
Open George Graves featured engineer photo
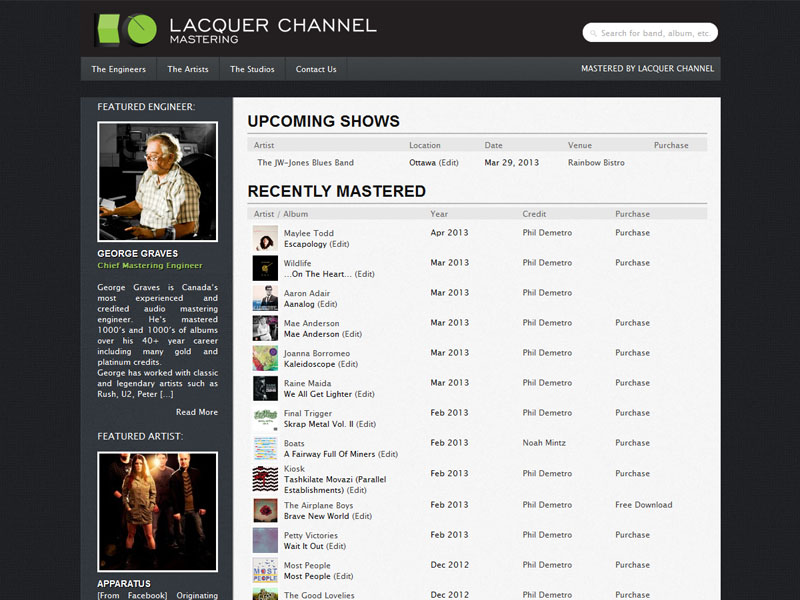pyautogui.click(x=158, y=182)
